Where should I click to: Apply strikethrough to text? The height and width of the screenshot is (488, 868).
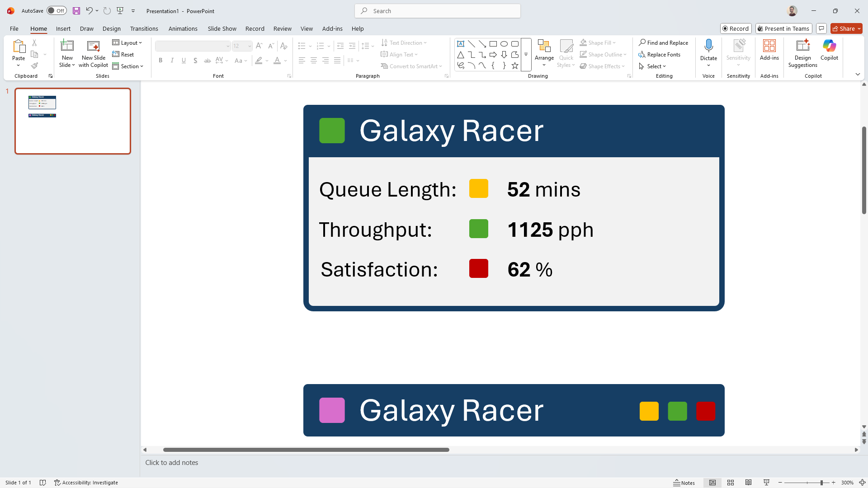click(207, 60)
